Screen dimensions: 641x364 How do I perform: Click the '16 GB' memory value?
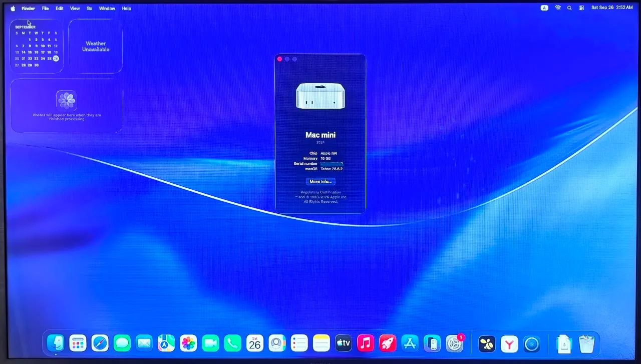[x=326, y=158]
